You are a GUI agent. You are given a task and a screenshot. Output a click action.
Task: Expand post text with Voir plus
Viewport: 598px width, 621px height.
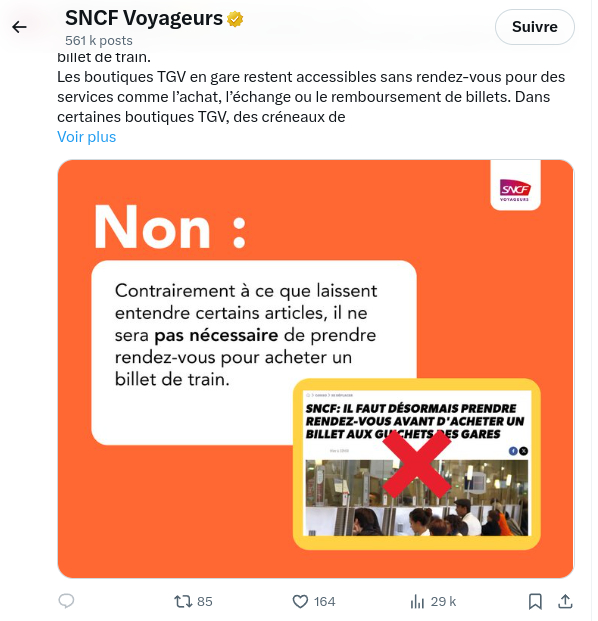(87, 137)
